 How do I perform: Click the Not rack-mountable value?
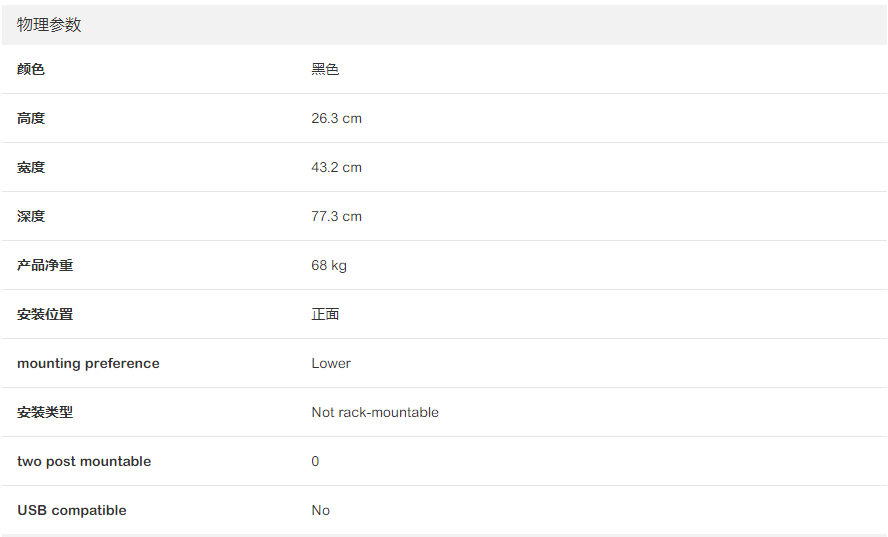pyautogui.click(x=375, y=412)
